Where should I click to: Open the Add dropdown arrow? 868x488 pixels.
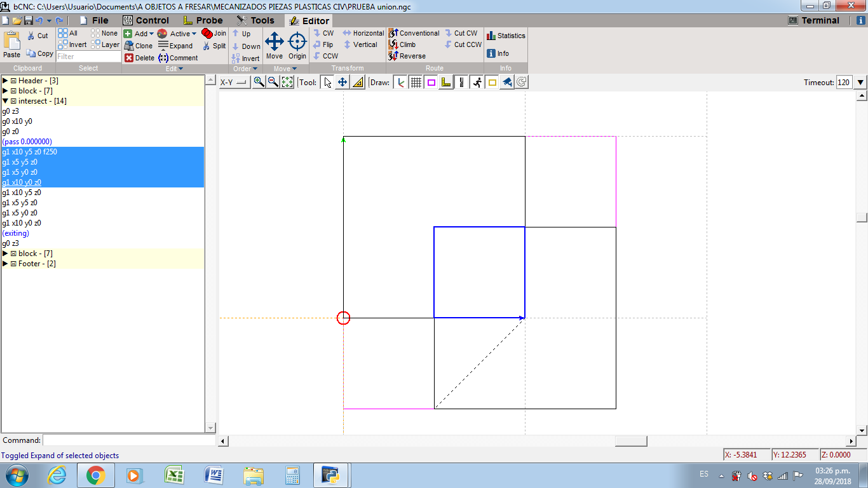pyautogui.click(x=151, y=34)
